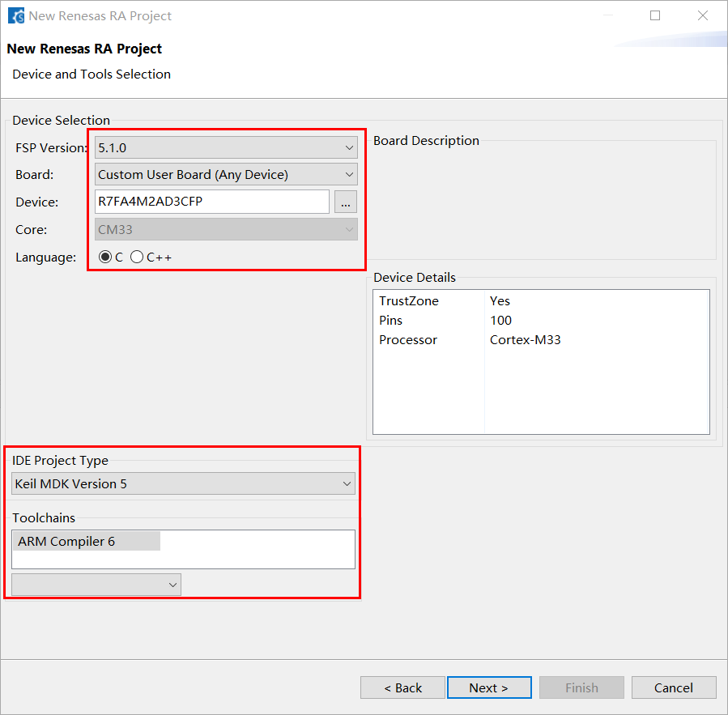Click the TrustZone row in Device Details

point(542,301)
